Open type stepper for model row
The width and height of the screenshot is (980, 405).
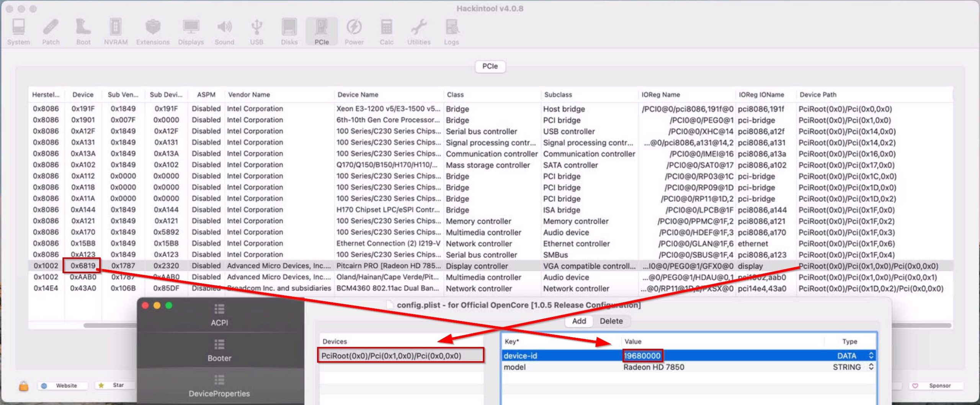coord(871,367)
